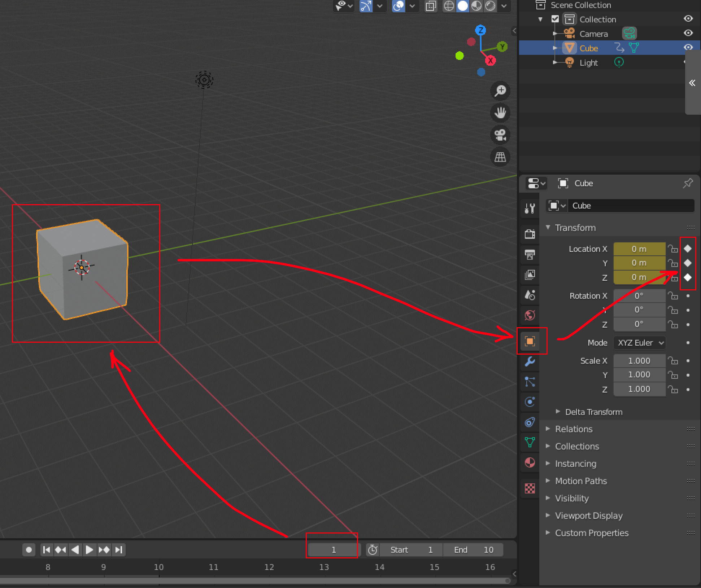Viewport: 701px width, 588px height.
Task: Open the Rotation Mode XYZ Euler dropdown
Action: [640, 342]
